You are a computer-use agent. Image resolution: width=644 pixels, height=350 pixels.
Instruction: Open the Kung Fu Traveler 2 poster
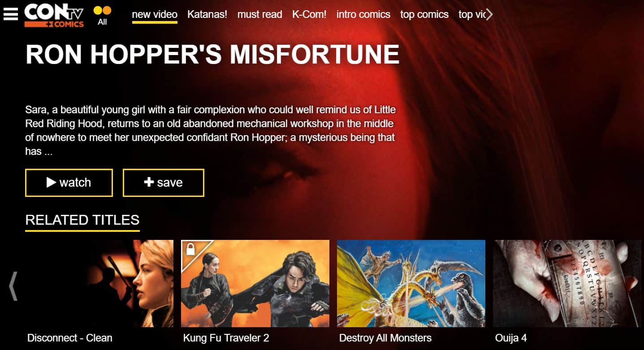point(255,283)
